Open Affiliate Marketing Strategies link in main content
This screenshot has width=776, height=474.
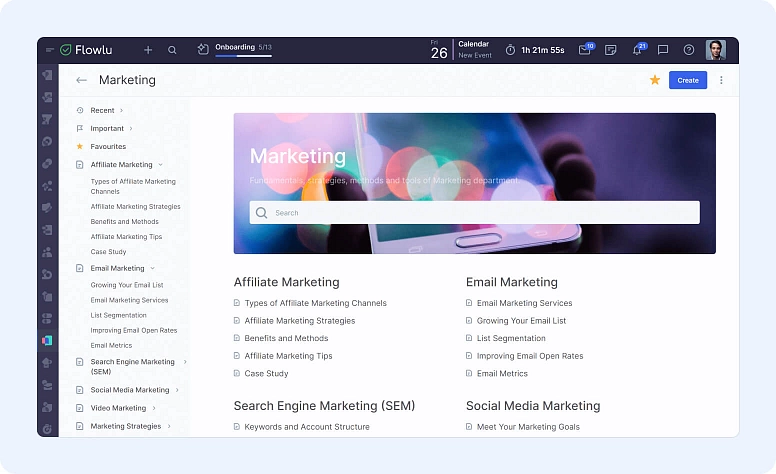[299, 321]
